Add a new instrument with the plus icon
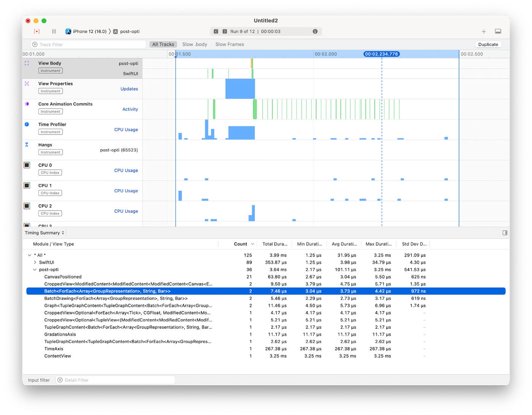The height and width of the screenshot is (415, 532). click(484, 32)
